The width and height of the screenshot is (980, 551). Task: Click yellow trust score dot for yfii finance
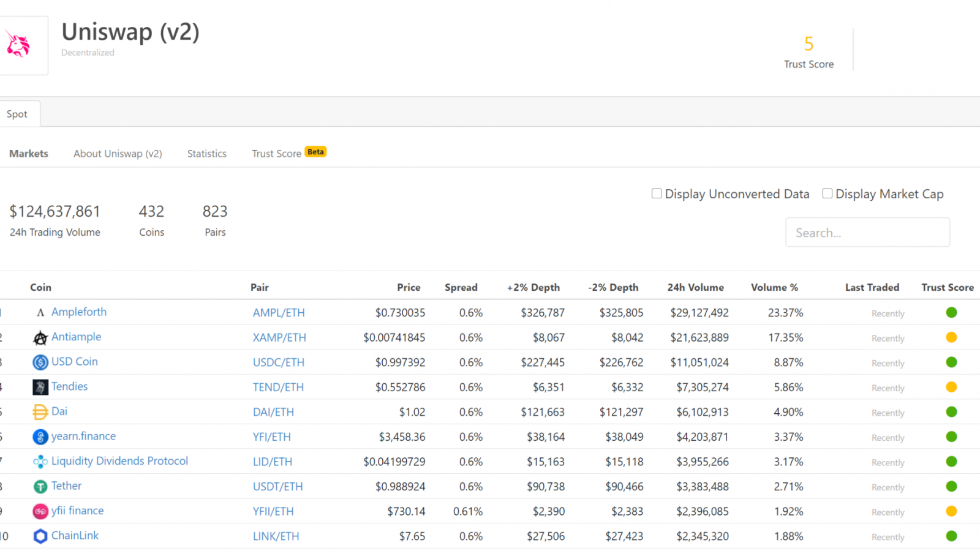pos(951,511)
